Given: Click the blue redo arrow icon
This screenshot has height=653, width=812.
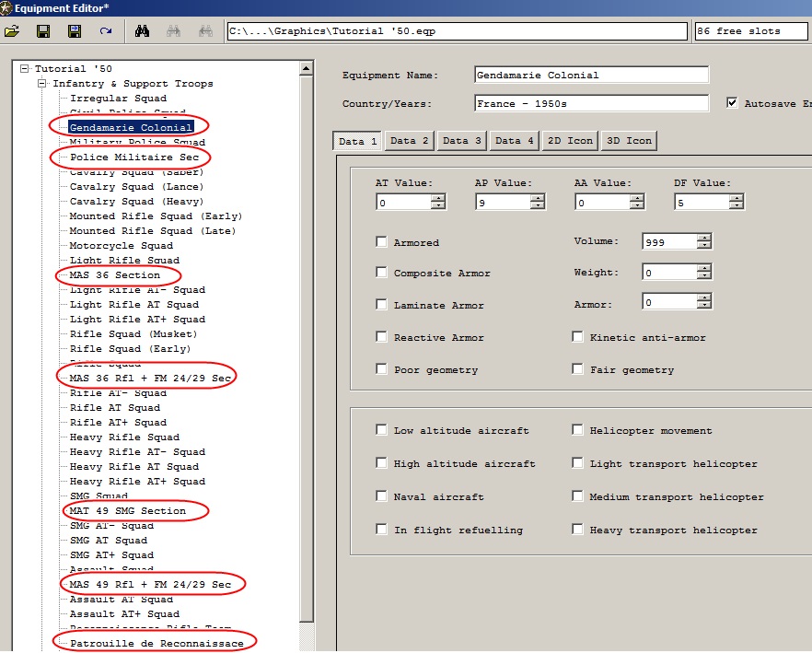Looking at the screenshot, I should tap(106, 31).
